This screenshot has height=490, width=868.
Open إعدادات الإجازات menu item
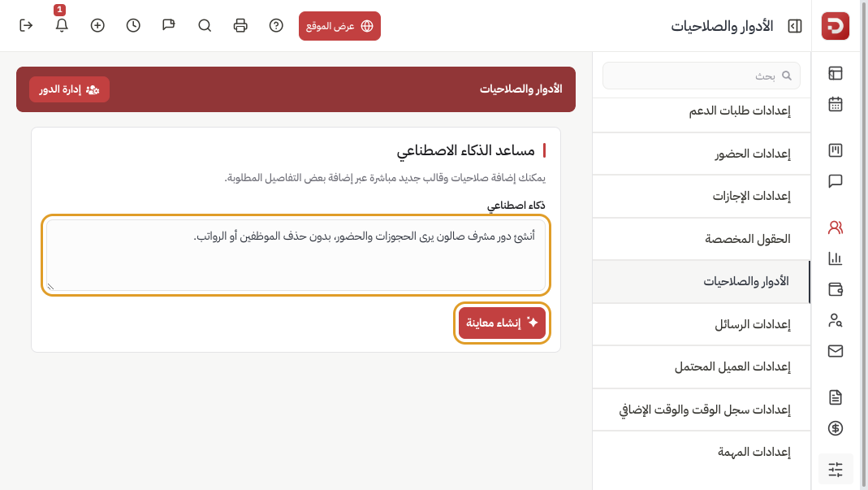[x=702, y=196]
